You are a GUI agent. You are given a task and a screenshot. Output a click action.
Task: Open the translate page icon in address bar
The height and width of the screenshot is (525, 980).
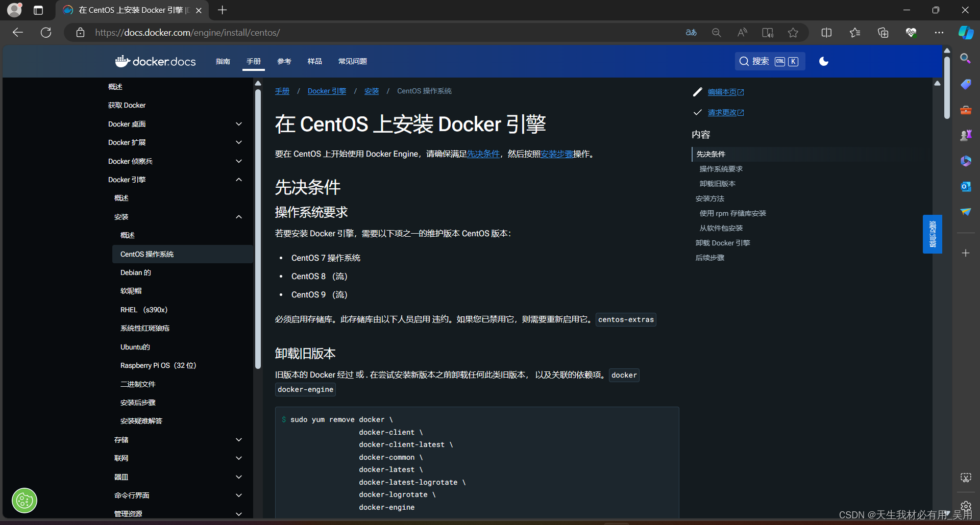click(691, 33)
